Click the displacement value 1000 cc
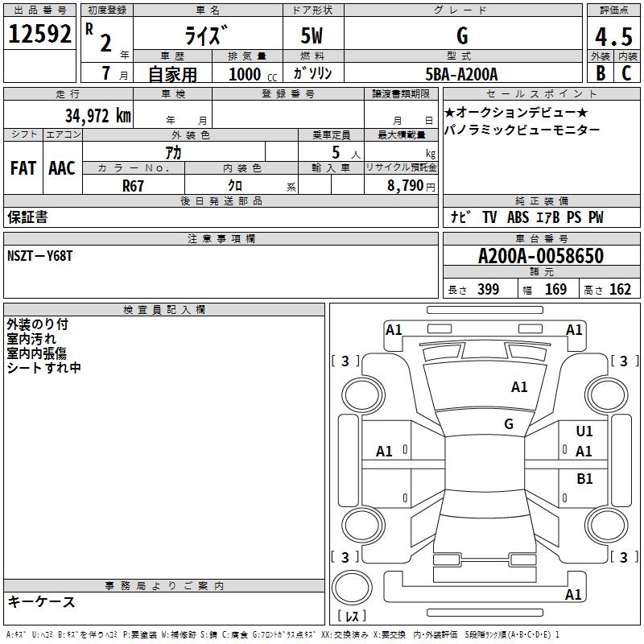Image resolution: width=644 pixels, height=644 pixels. click(253, 74)
